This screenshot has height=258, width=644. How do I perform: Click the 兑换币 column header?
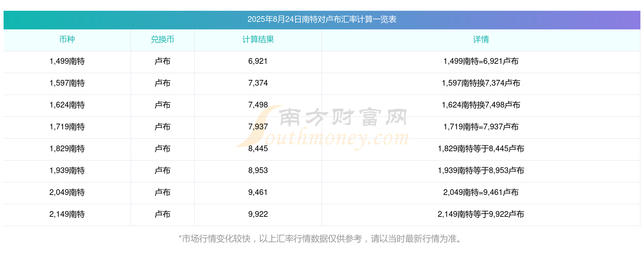[162, 39]
